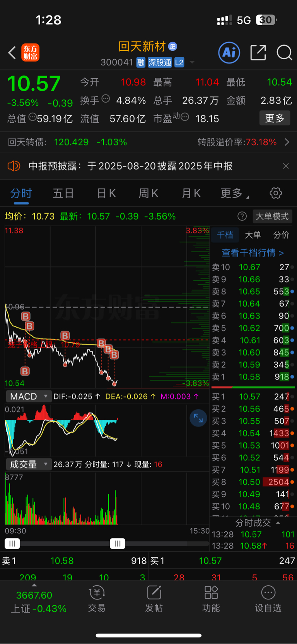Tap the 卖10 10.67 row

tap(253, 267)
